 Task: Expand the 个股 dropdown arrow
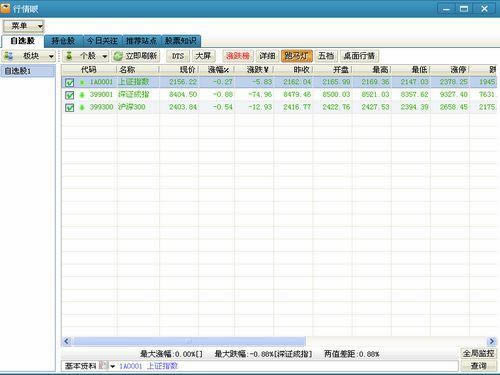[105, 56]
